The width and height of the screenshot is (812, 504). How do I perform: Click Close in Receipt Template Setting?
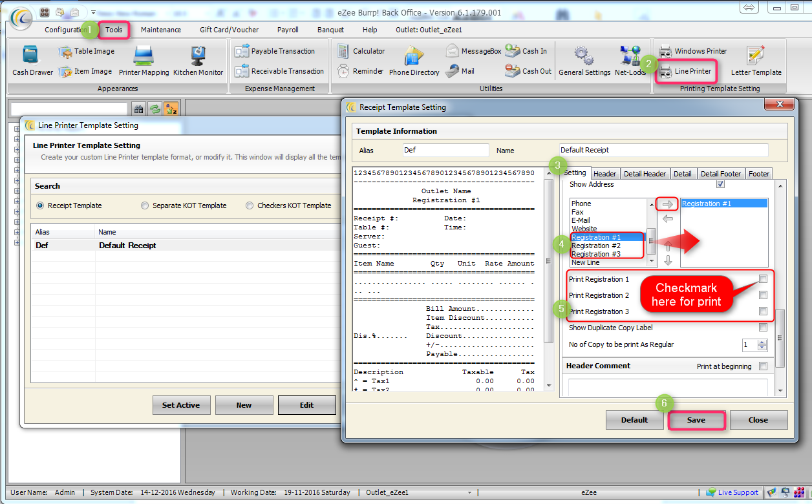tap(758, 420)
